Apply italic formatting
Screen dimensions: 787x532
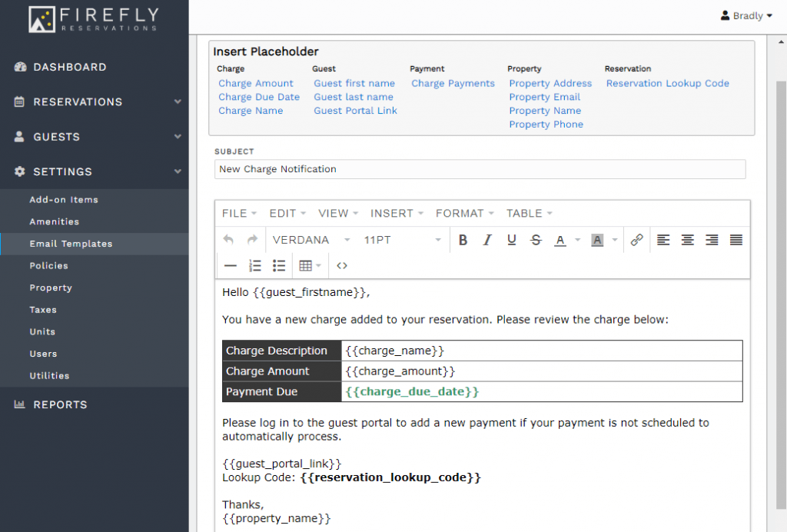[x=487, y=240]
